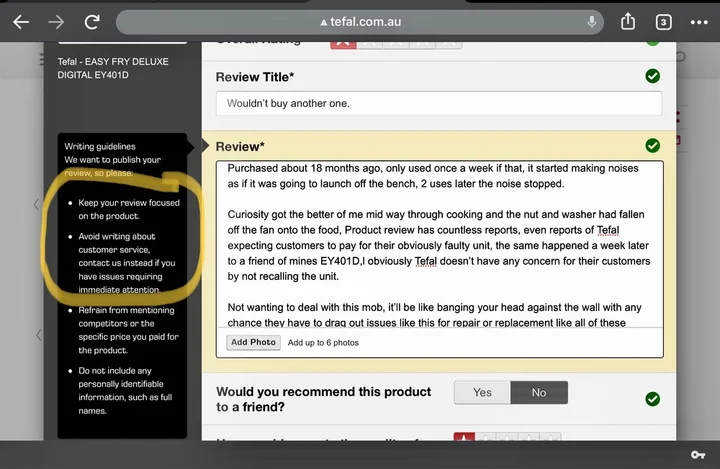Click the second star in Overall Rating
This screenshot has width=720, height=469.
[370, 44]
